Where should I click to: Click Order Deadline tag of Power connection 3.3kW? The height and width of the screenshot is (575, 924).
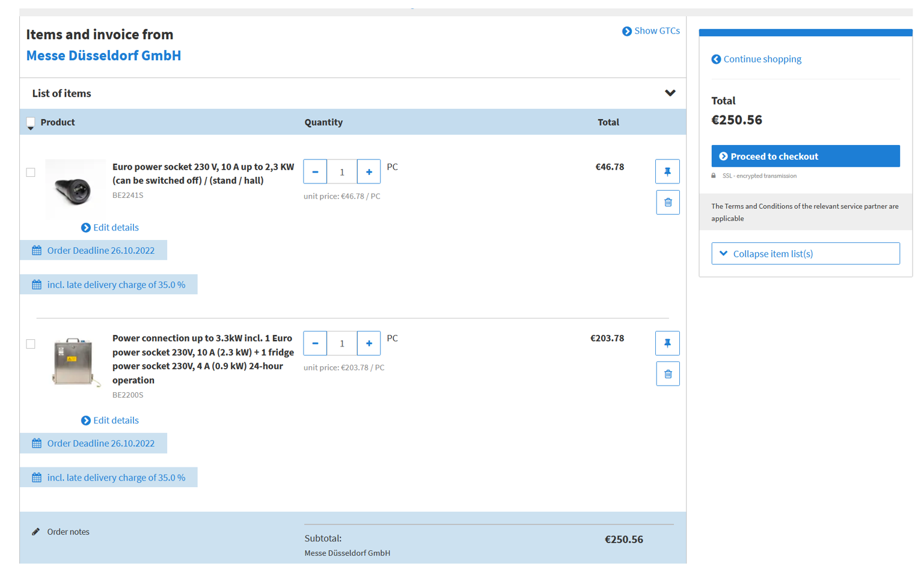pyautogui.click(x=93, y=443)
